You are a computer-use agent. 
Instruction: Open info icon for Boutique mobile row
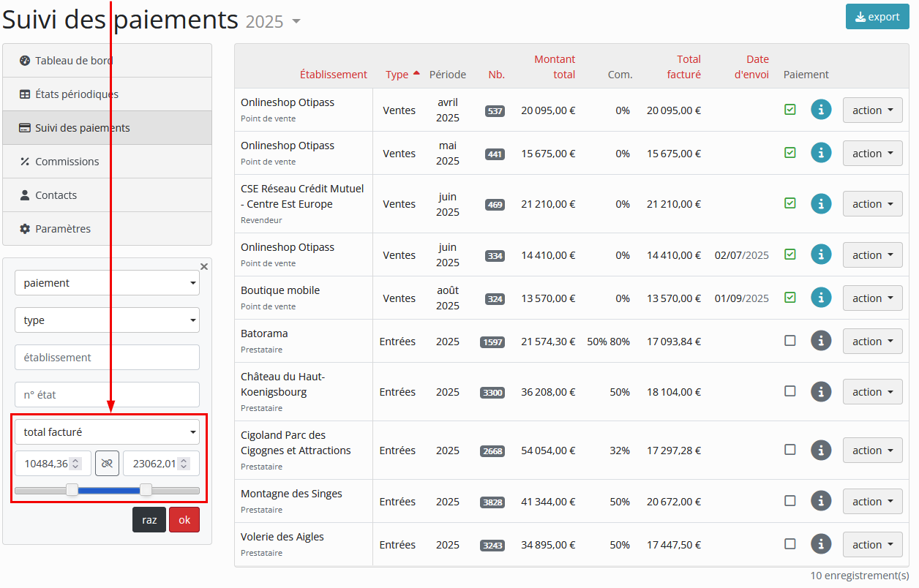tap(821, 298)
